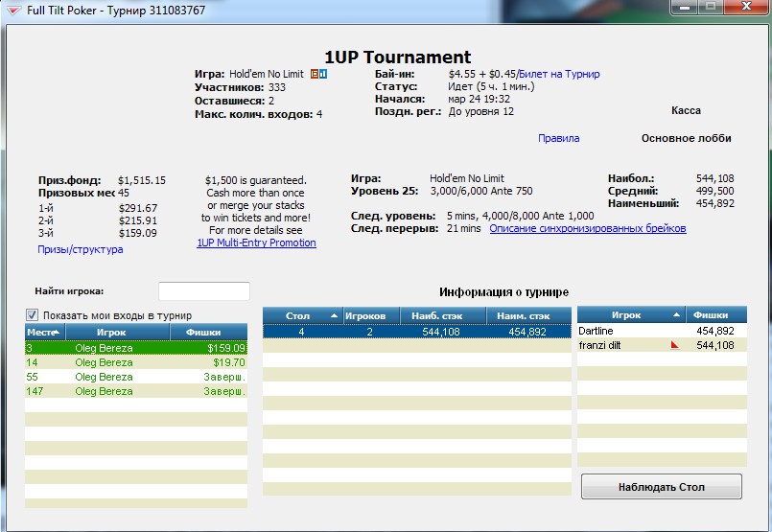This screenshot has height=532, width=772.
Task: Open the Правила link
Action: click(558, 138)
